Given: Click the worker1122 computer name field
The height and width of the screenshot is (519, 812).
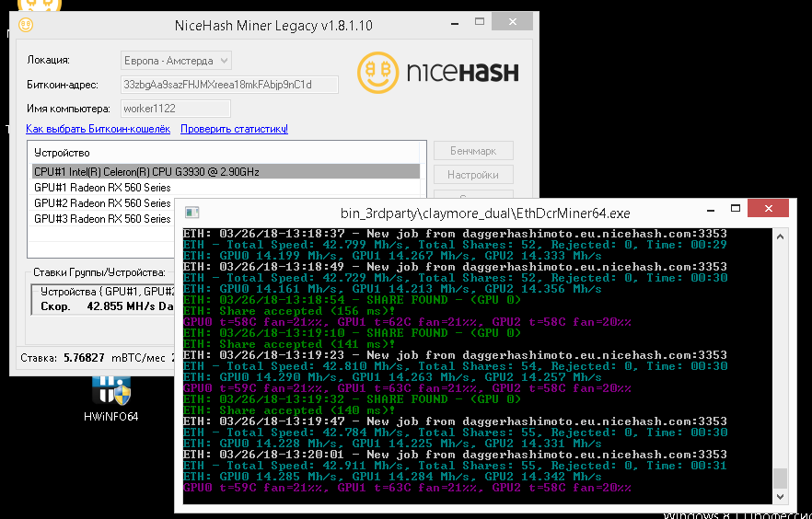Looking at the screenshot, I should (x=176, y=109).
